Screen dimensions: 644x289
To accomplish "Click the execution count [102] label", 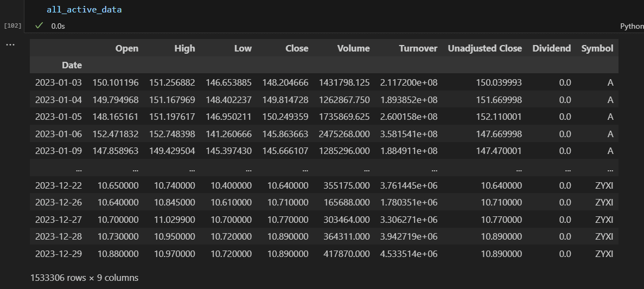I will [x=12, y=26].
